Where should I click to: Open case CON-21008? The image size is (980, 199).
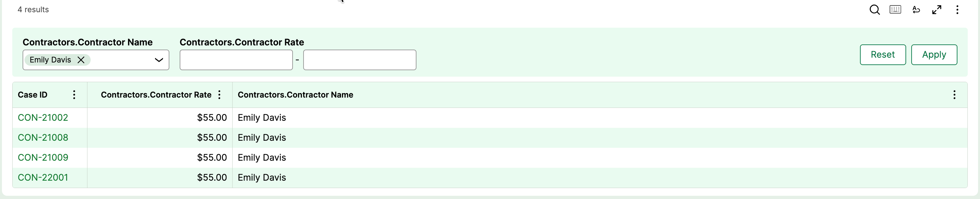coord(43,137)
